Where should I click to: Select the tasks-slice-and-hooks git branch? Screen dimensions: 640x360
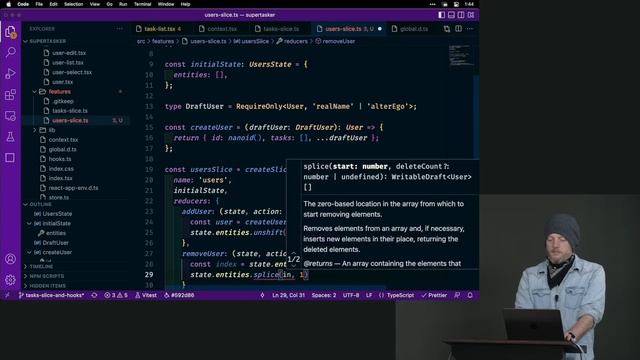[x=51, y=295]
